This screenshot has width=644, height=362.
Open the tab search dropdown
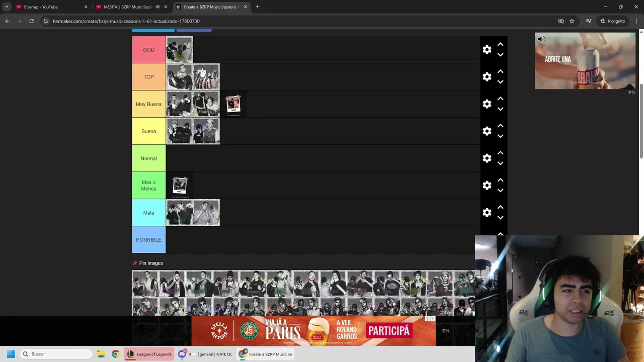7,7
